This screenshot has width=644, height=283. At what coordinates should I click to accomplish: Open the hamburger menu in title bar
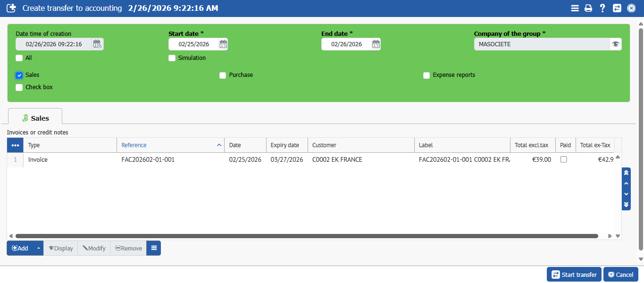click(575, 8)
